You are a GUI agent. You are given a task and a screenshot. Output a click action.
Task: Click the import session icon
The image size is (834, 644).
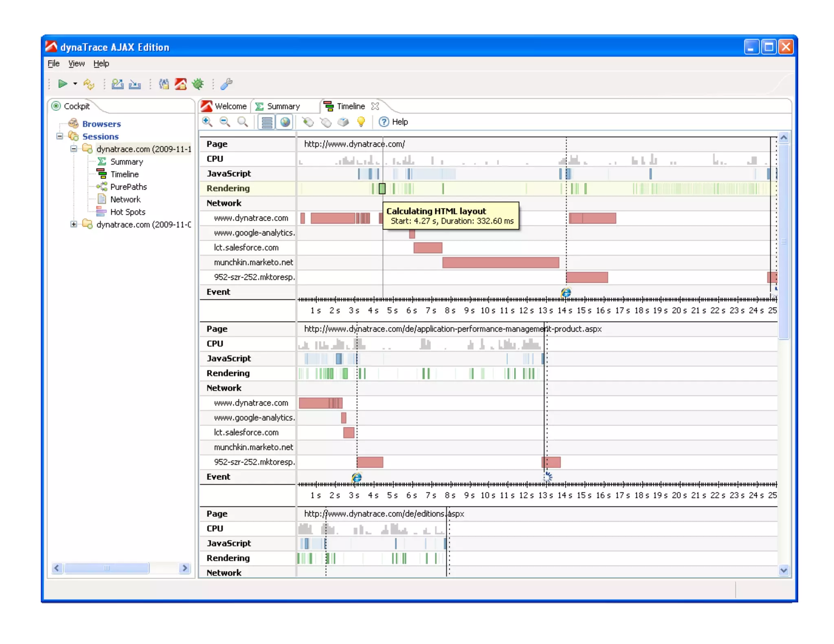click(135, 84)
